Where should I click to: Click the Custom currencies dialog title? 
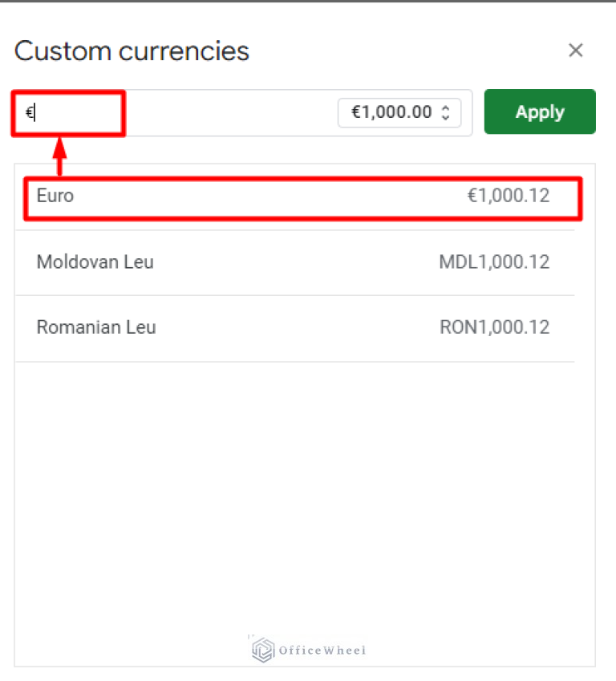click(x=132, y=51)
